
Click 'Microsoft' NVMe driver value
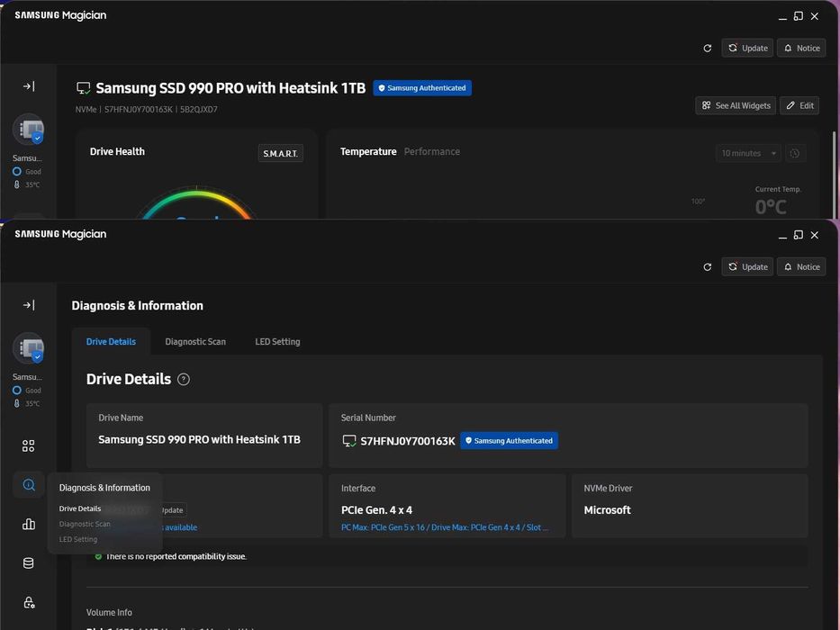click(607, 510)
